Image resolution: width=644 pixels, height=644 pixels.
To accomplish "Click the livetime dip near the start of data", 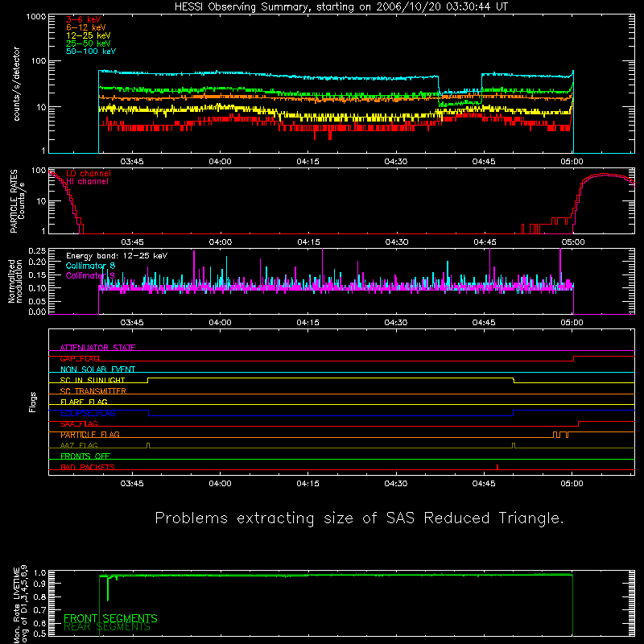I will pyautogui.click(x=108, y=588).
